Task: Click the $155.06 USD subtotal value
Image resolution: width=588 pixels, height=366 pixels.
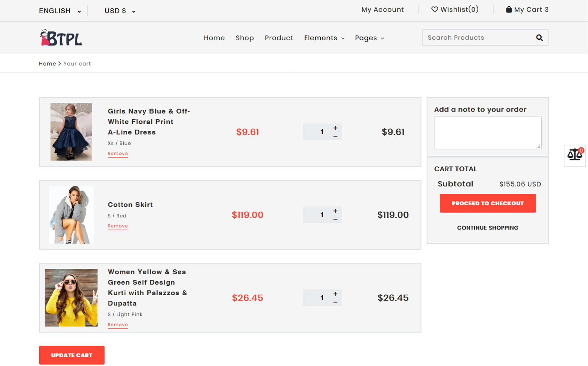Action: click(x=520, y=184)
